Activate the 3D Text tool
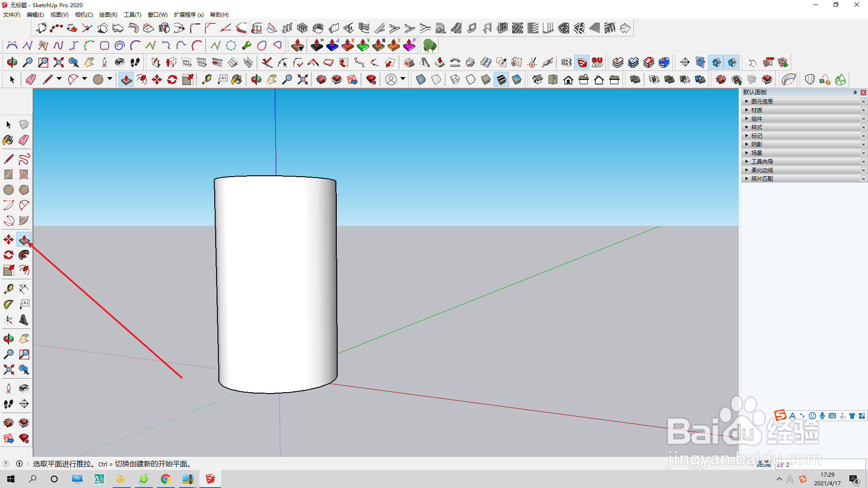Image resolution: width=868 pixels, height=488 pixels. (x=24, y=320)
